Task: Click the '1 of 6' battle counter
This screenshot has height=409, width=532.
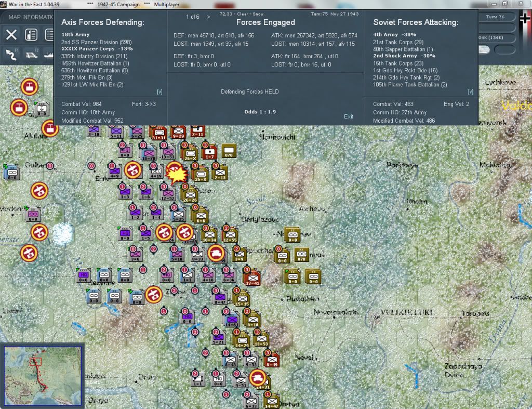Action: click(x=192, y=17)
